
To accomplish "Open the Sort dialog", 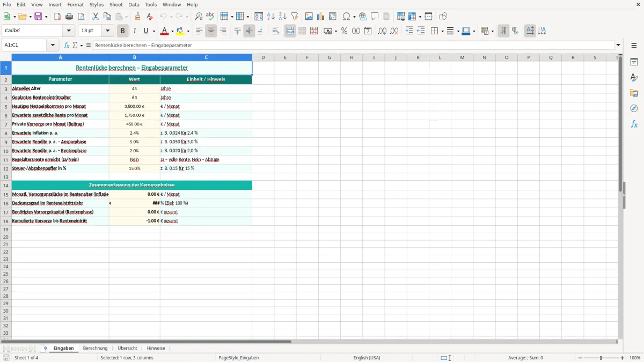I will (259, 17).
